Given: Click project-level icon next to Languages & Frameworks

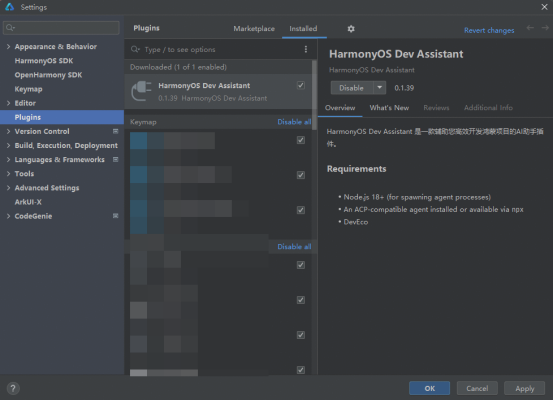Looking at the screenshot, I should click(115, 159).
